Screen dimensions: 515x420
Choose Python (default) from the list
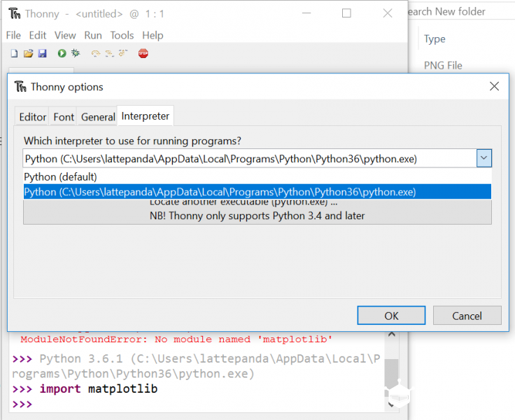[x=257, y=177]
